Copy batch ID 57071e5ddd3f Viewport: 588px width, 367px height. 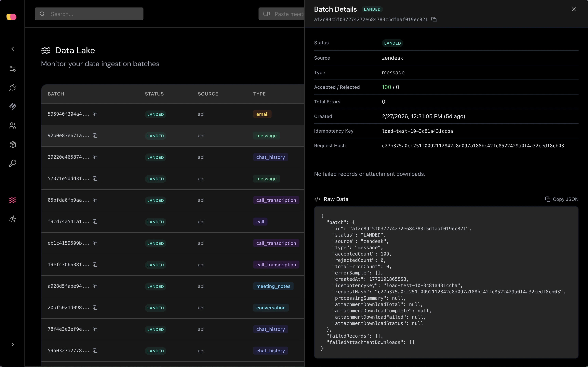point(95,179)
